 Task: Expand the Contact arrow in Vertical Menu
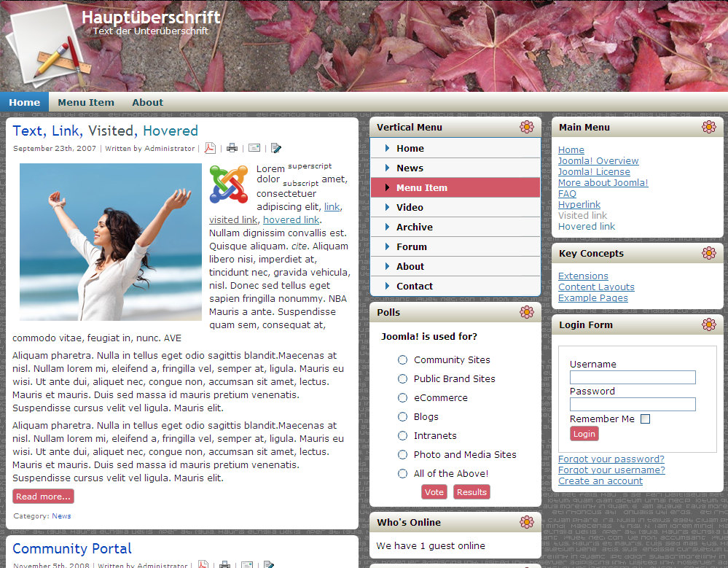pos(387,286)
